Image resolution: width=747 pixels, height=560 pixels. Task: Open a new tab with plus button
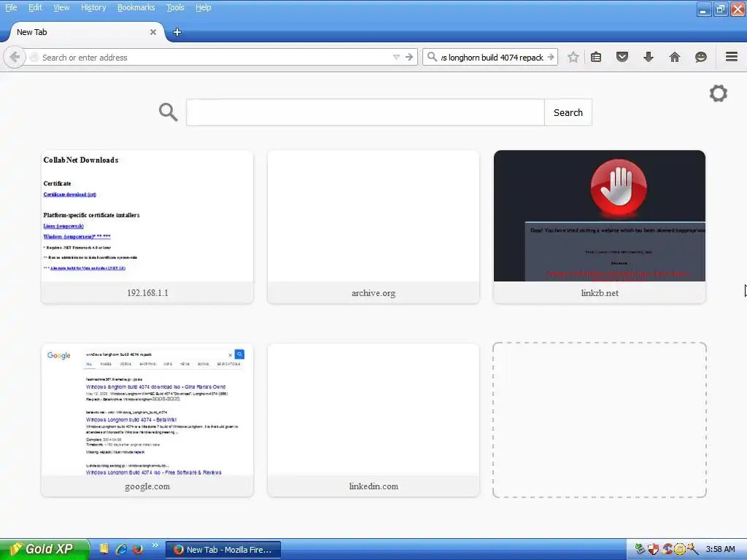(177, 32)
